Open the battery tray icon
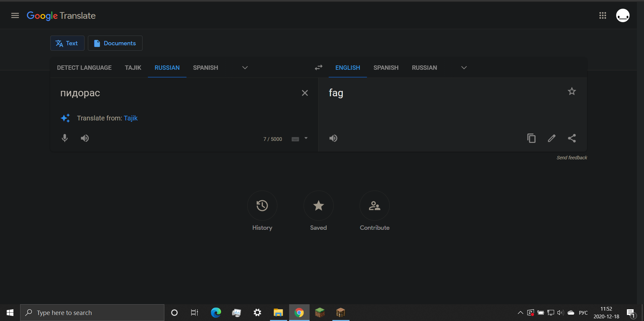 (540, 313)
